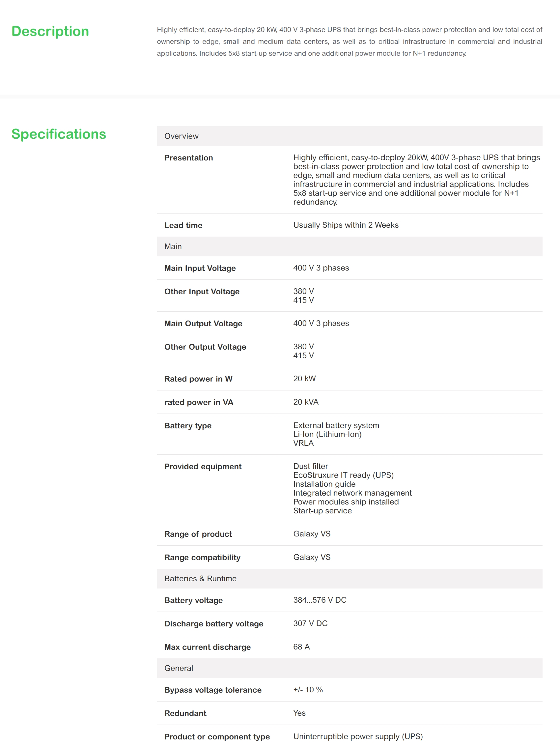
Task: Click the Battery type label
Action: (x=188, y=425)
